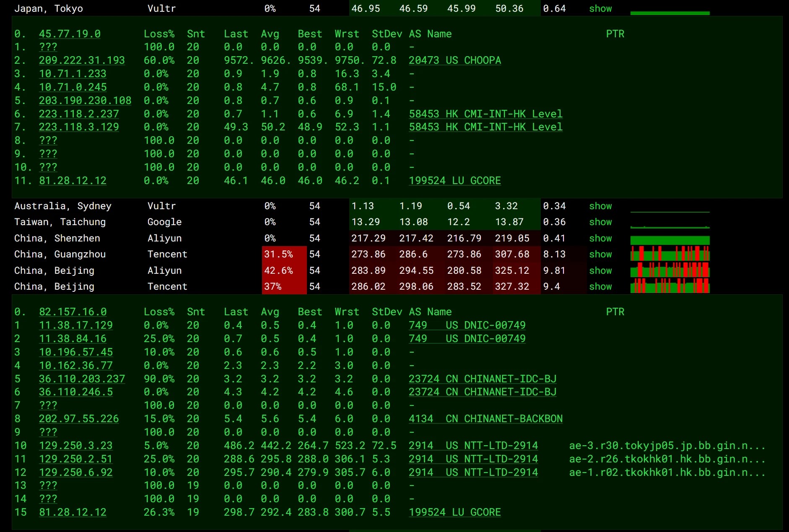Click hop IP 209.222.31.193 in Tokyo trace
The image size is (789, 532).
(81, 60)
